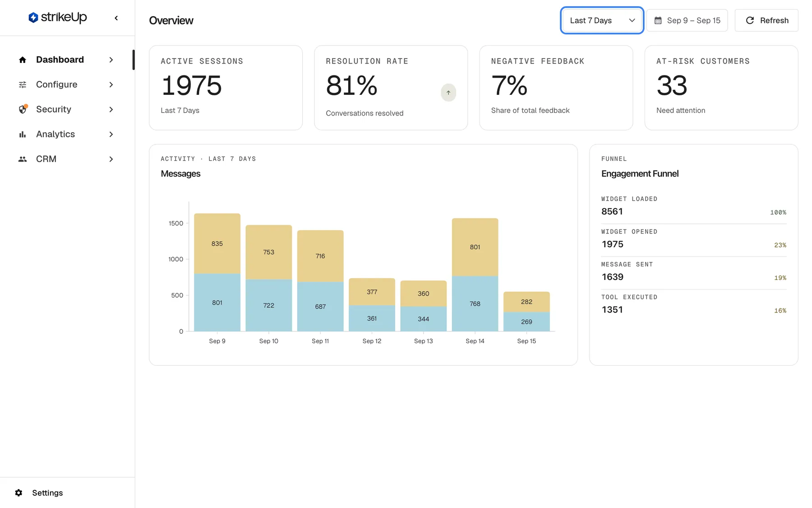Open the Dashboard menu item
The height and width of the screenshot is (508, 812).
click(x=66, y=60)
